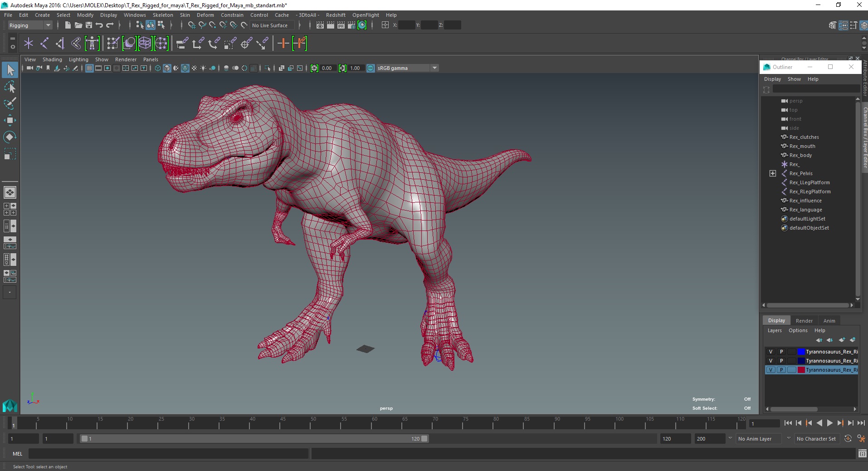
Task: Toggle V visibility on dark navy layer
Action: [x=770, y=361]
